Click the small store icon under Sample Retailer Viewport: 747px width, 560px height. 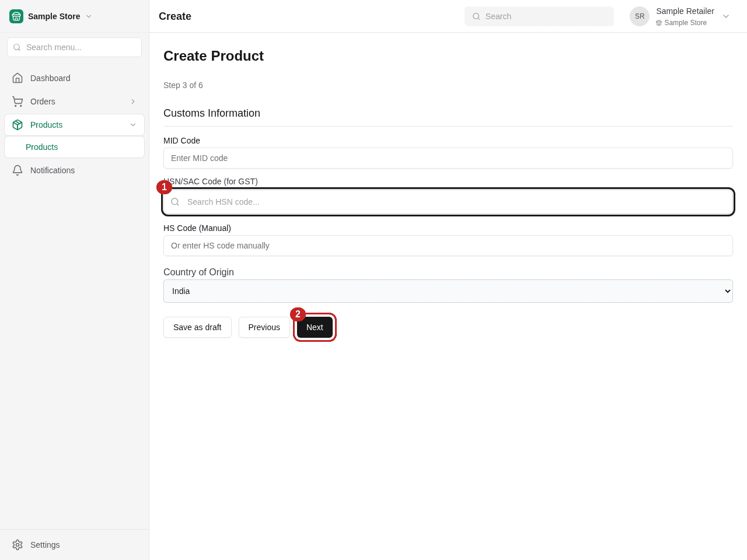[659, 23]
